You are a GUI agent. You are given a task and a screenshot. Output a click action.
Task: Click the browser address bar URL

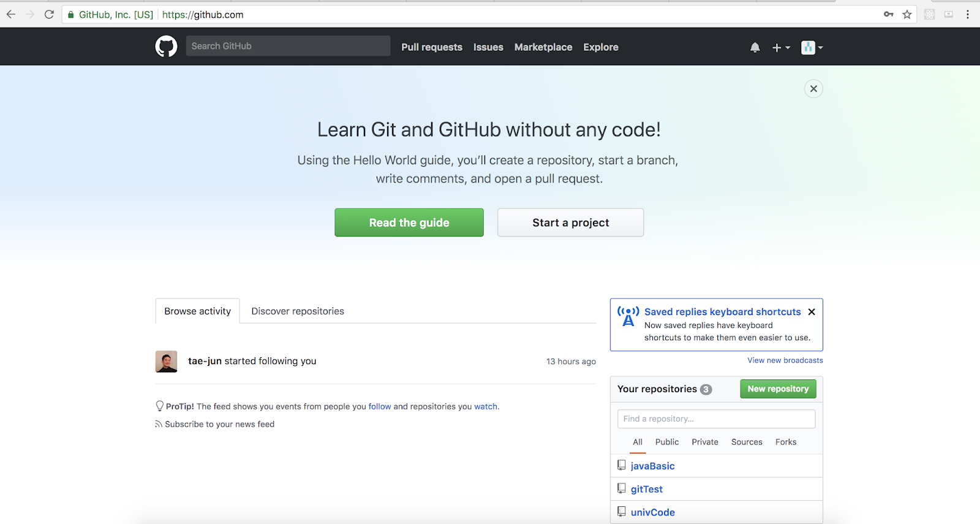(203, 15)
